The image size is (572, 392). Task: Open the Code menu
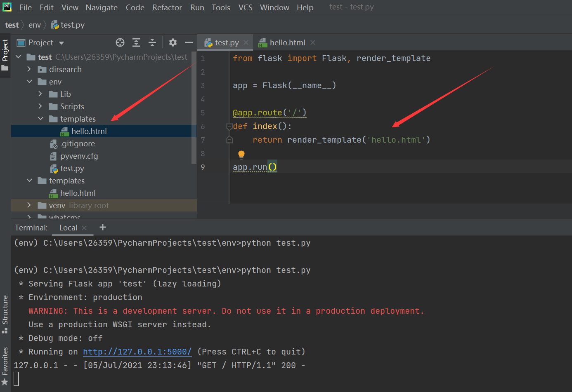135,7
